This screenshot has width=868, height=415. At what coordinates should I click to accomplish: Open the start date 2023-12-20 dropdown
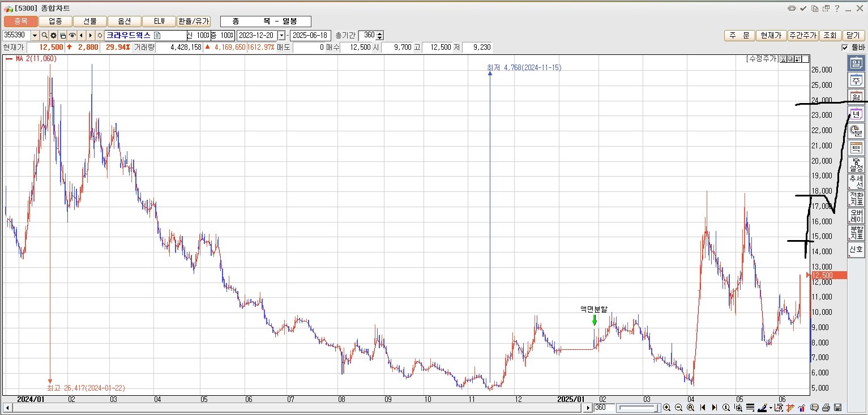281,35
